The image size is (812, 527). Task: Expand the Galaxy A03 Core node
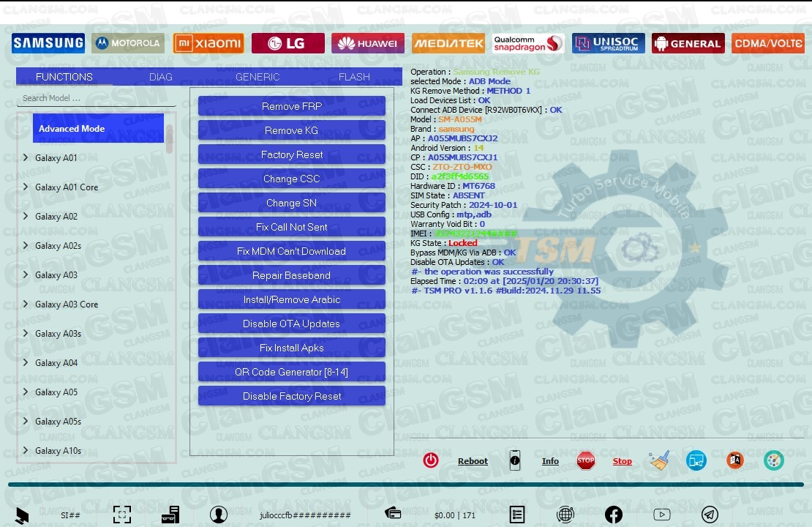pos(26,304)
